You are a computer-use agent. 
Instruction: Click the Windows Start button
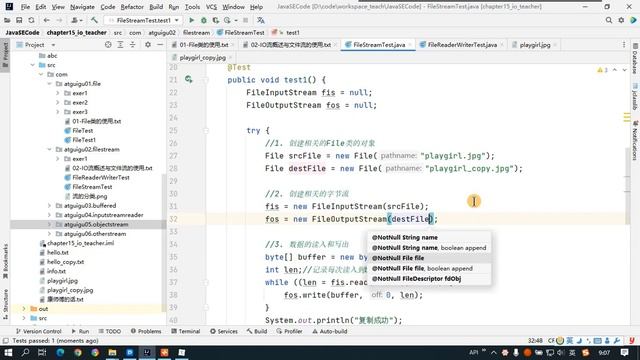[8, 352]
